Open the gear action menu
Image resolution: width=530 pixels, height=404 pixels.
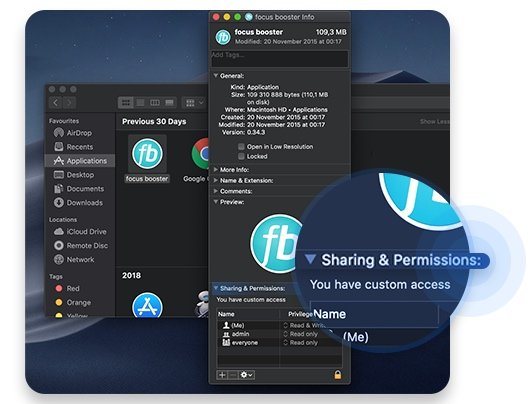[x=246, y=375]
